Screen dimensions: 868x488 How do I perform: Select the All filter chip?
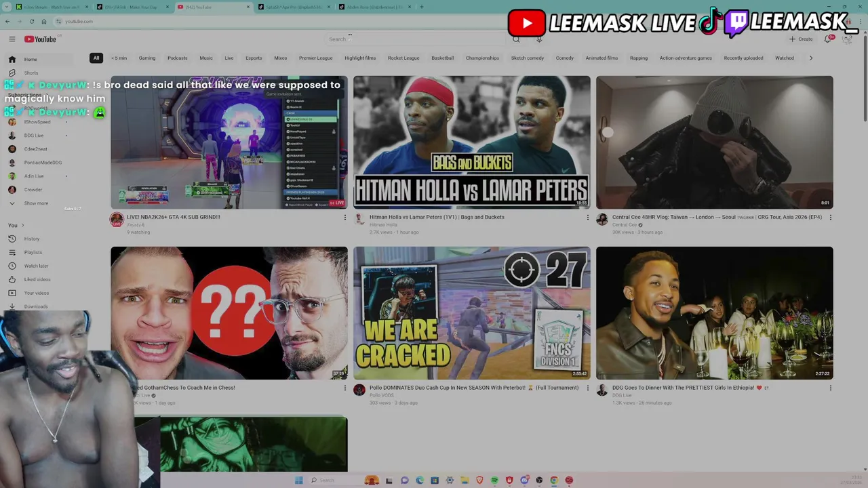point(96,58)
